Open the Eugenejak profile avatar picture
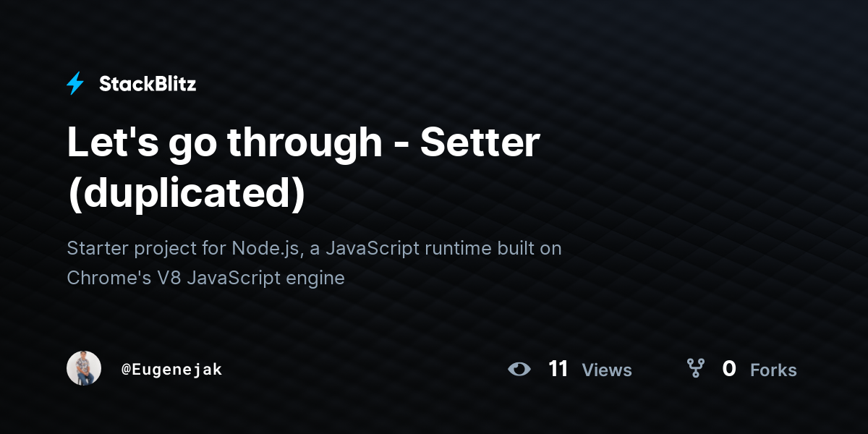 pyautogui.click(x=84, y=369)
